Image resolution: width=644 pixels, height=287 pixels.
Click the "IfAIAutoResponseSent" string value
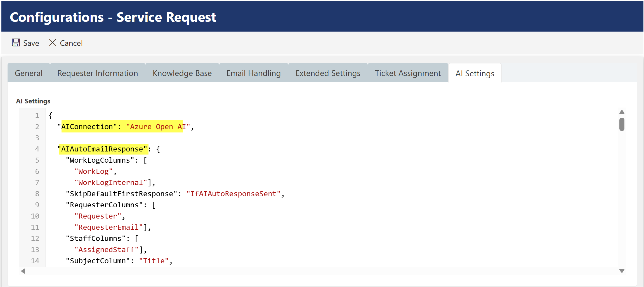point(233,194)
